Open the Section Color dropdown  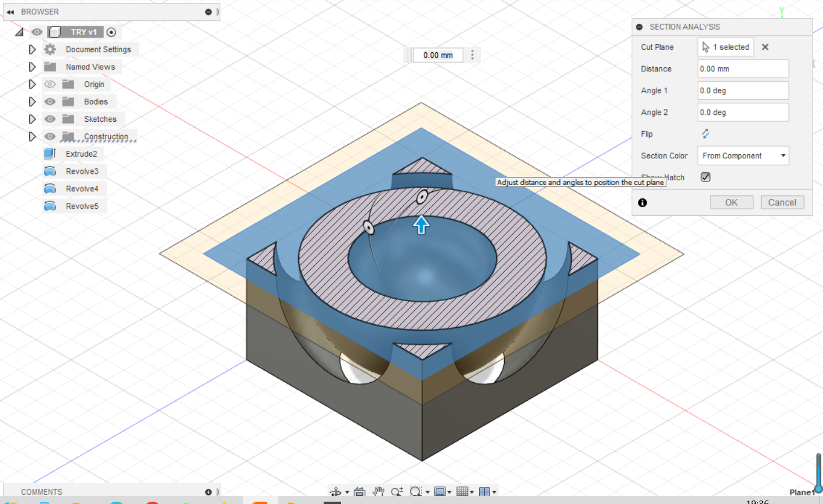coord(744,155)
